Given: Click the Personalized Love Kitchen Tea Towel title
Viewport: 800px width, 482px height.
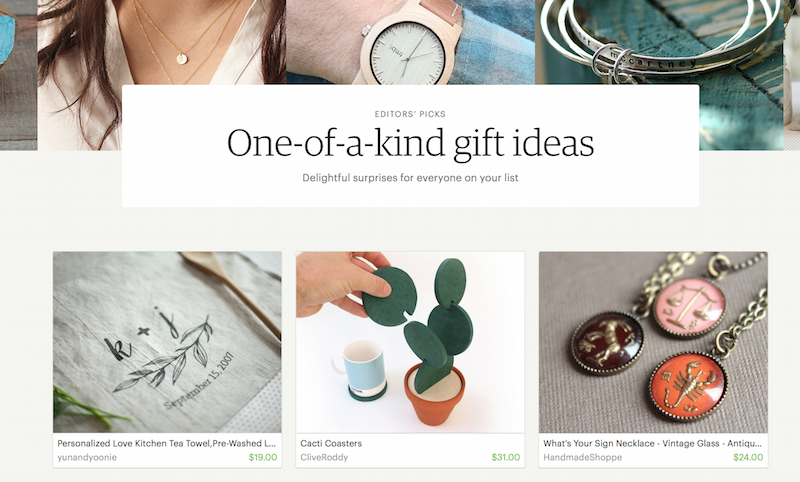Looking at the screenshot, I should (166, 443).
